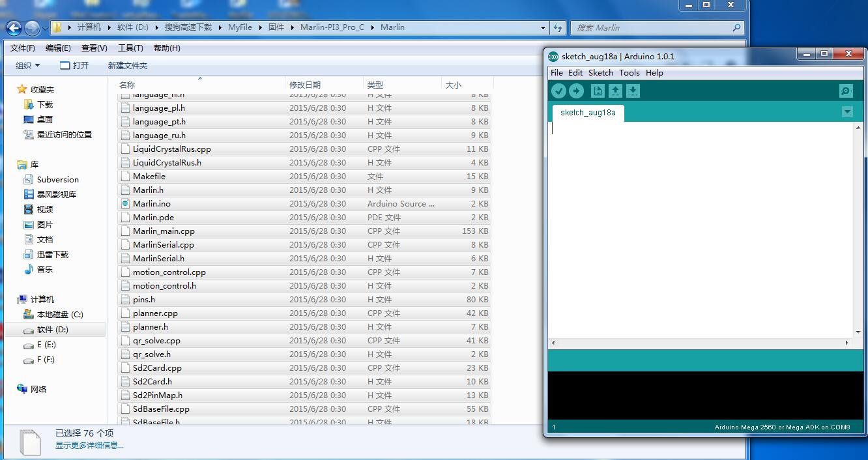The height and width of the screenshot is (460, 868).
Task: Open Explorer's 帮助(H) menu
Action: (x=167, y=48)
